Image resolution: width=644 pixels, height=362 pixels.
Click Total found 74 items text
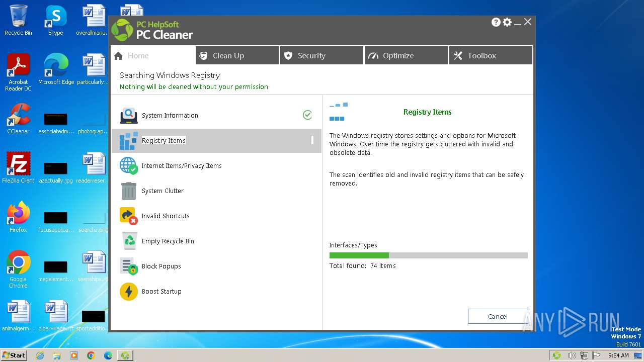[x=363, y=266]
